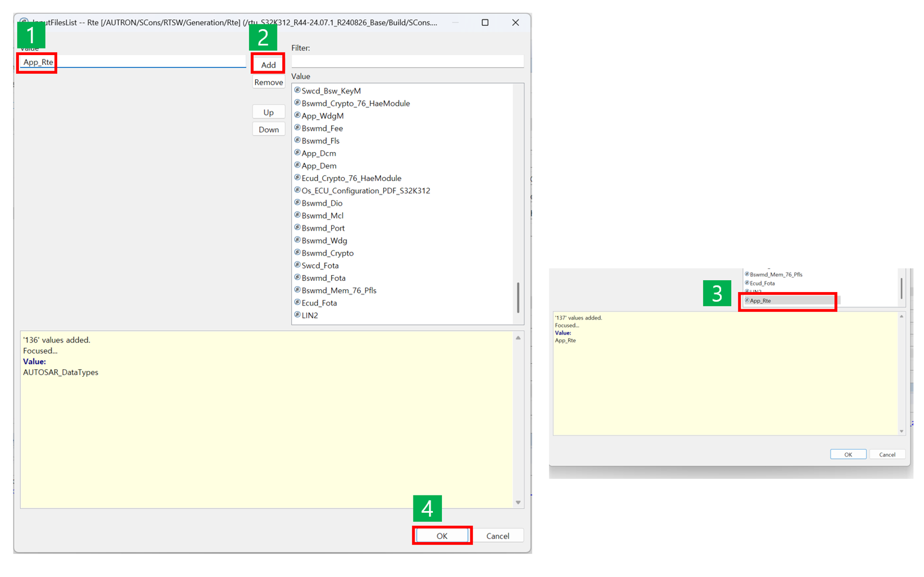This screenshot has height=577, width=924.
Task: Click the icon beside App_WdgM
Action: tap(297, 115)
